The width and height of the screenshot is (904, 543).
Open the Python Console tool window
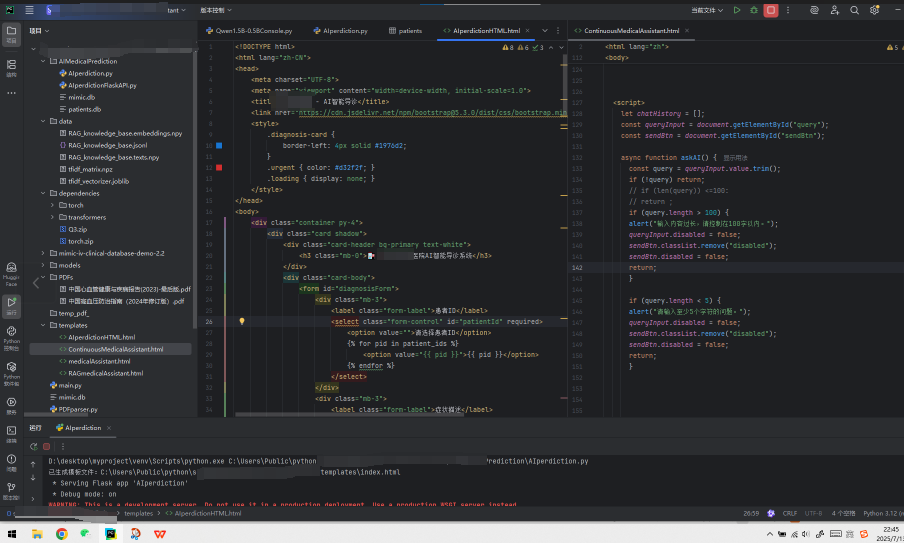click(12, 338)
